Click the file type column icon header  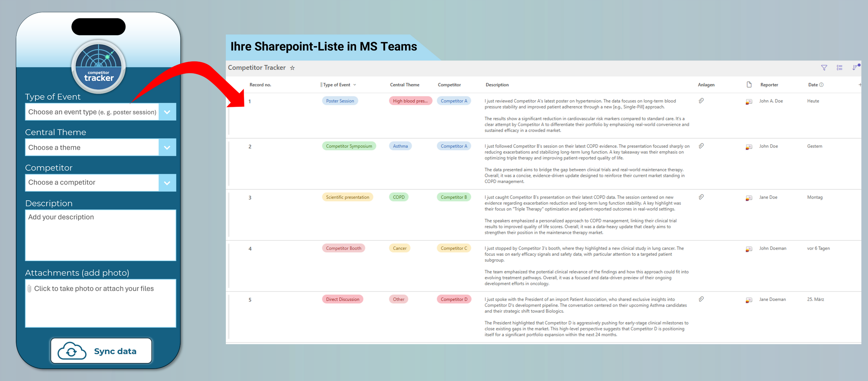click(749, 84)
